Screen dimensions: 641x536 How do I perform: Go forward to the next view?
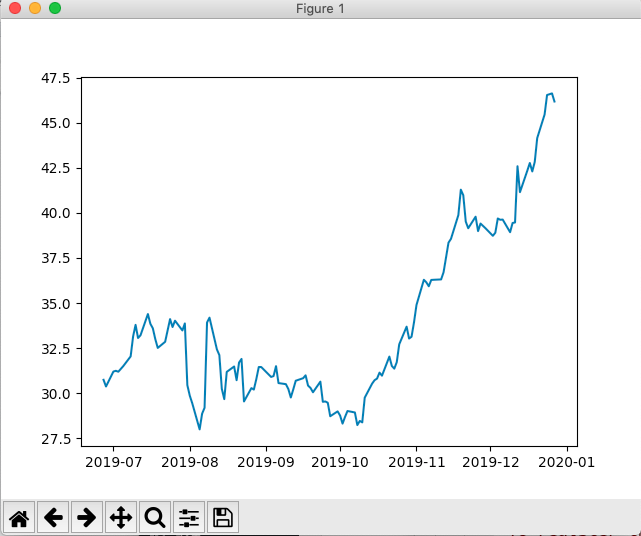pyautogui.click(x=87, y=517)
